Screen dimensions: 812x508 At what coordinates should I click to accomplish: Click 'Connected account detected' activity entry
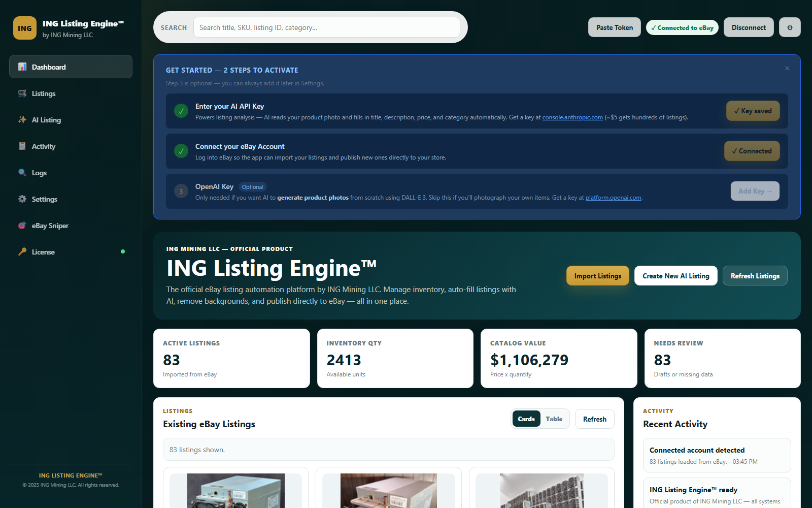tap(717, 455)
